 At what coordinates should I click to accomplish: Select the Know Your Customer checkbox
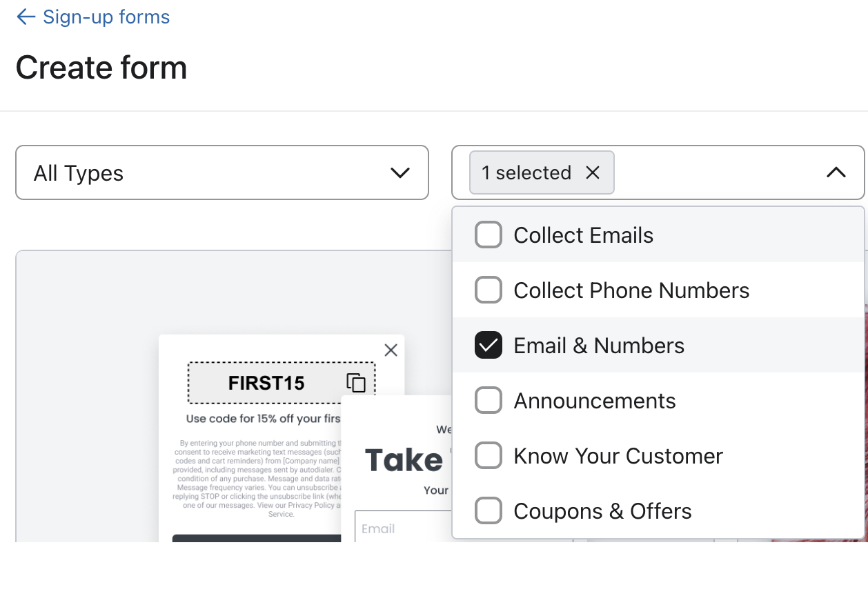pos(489,456)
